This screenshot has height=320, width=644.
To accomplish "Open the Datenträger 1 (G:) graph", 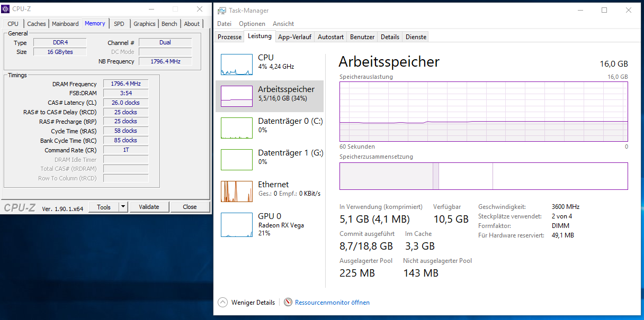I will click(x=236, y=160).
